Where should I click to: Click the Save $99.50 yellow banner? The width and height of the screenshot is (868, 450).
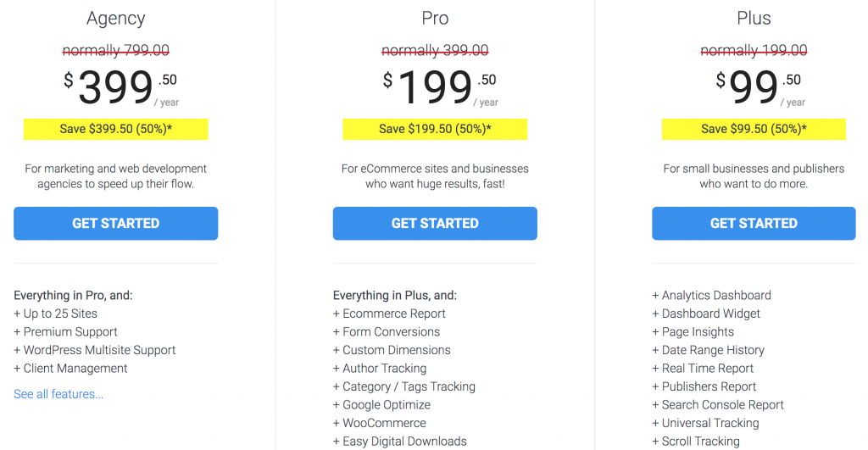point(754,129)
